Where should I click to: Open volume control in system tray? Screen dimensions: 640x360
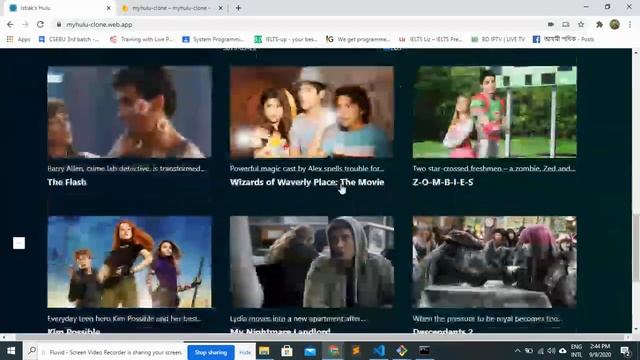[x=551, y=351]
